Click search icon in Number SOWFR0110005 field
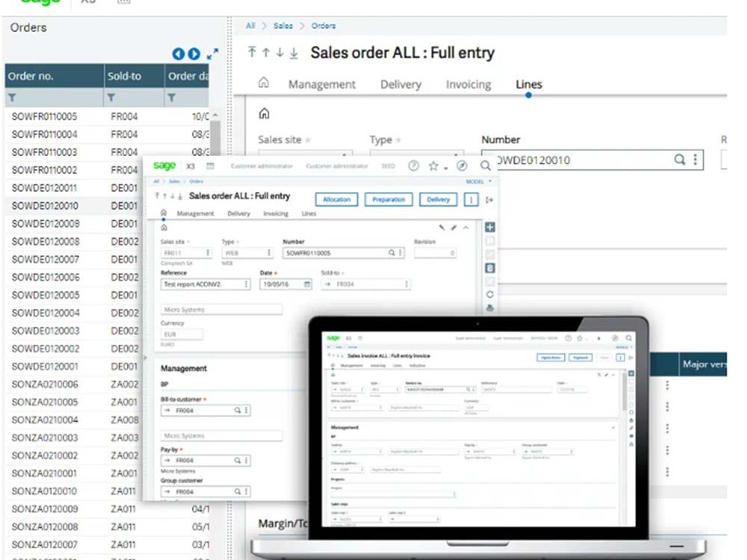The height and width of the screenshot is (560, 747). coord(391,253)
